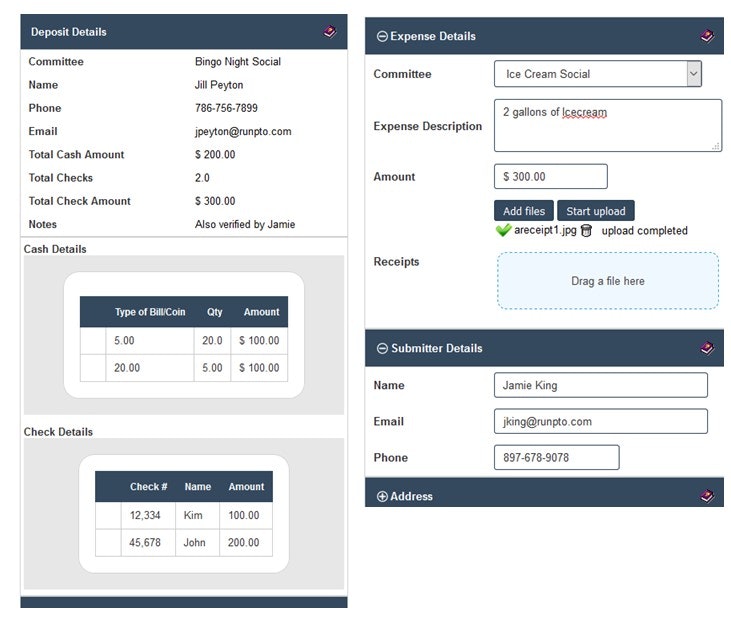This screenshot has width=731, height=619.
Task: Click the Total Cash Amount value $ 200.00
Action: click(x=215, y=155)
